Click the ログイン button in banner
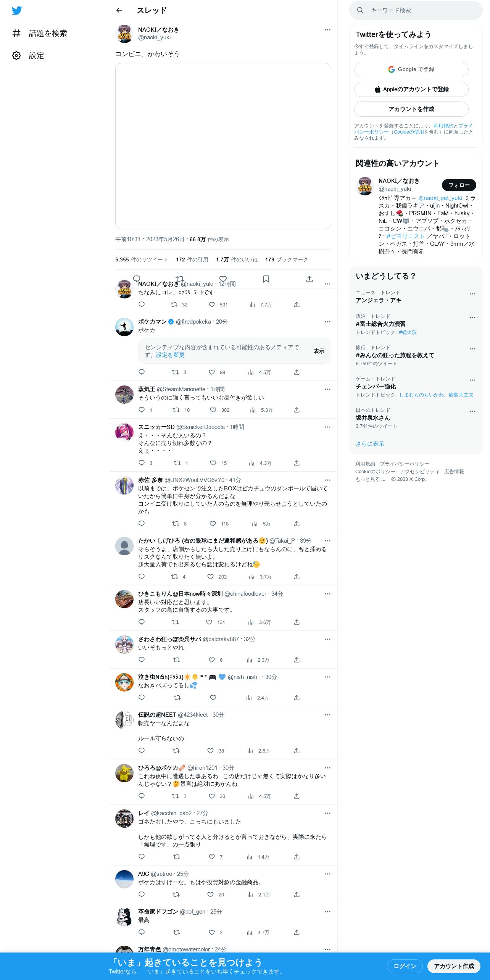 click(x=405, y=966)
